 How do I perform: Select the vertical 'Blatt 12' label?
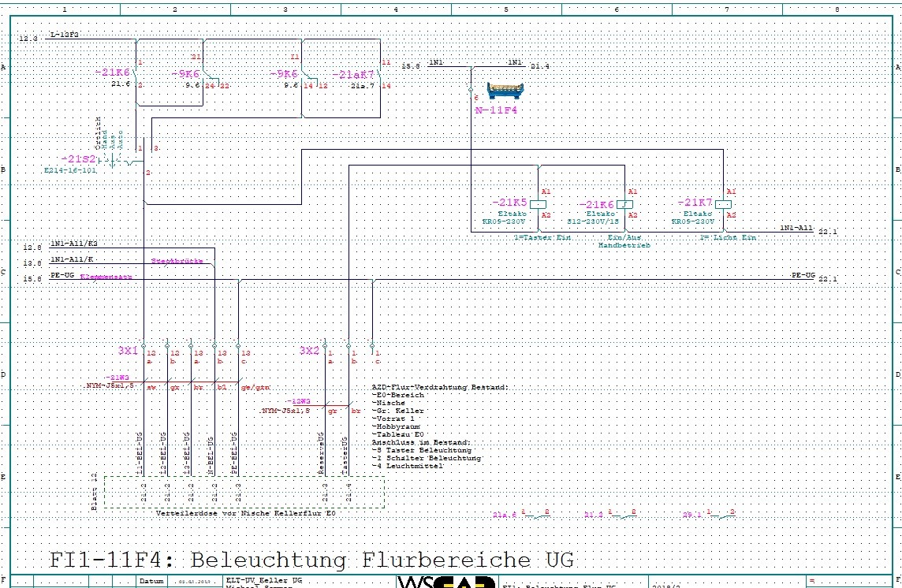(95, 491)
